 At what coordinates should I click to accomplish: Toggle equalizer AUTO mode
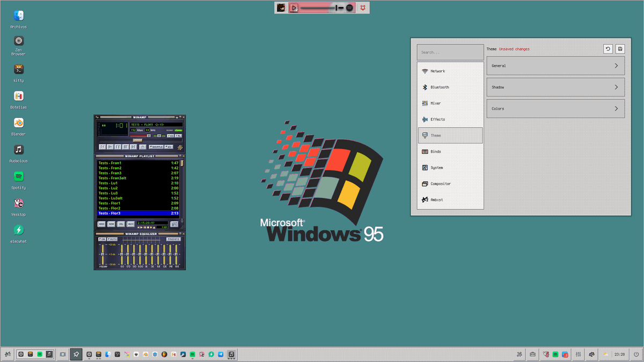pos(112,239)
